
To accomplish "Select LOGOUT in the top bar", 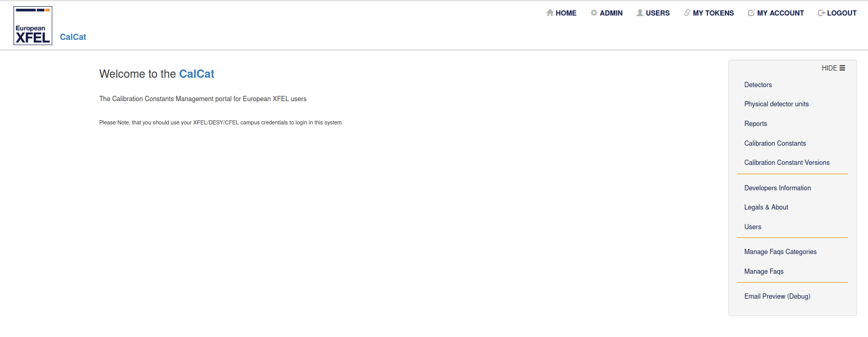I will pos(842,13).
